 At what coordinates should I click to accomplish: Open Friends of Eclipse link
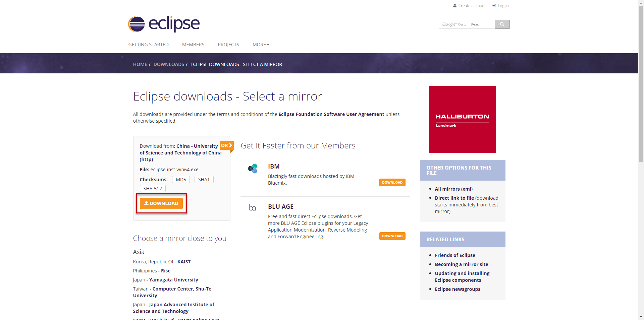click(x=455, y=255)
